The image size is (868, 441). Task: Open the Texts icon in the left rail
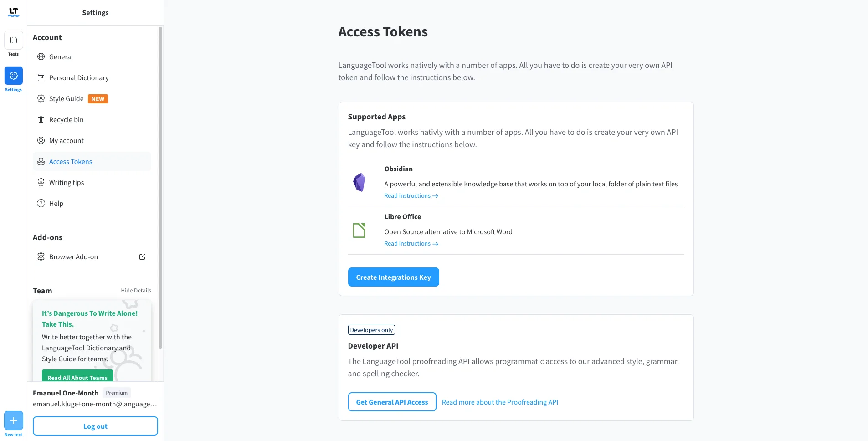click(14, 41)
